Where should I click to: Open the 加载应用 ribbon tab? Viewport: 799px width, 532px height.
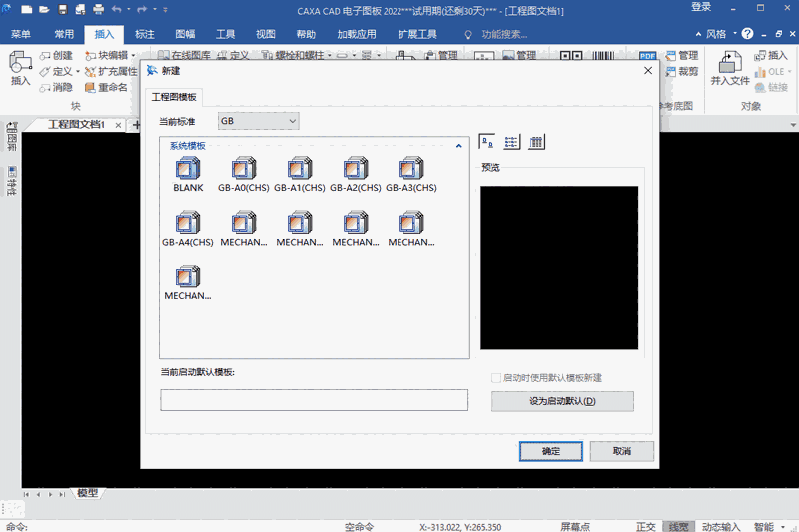click(x=357, y=34)
